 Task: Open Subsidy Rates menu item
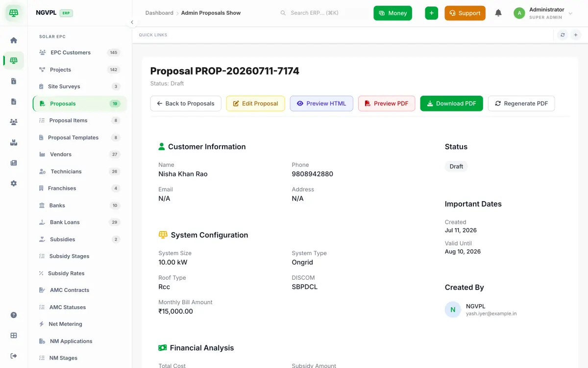(79, 273)
